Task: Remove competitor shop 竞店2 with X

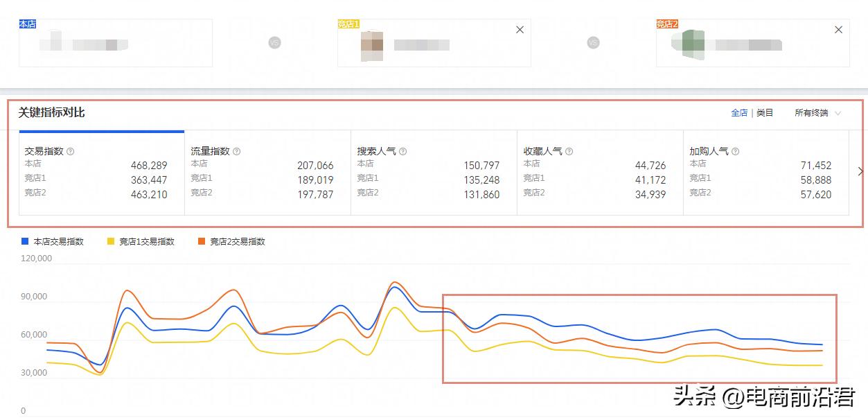Action: click(839, 30)
